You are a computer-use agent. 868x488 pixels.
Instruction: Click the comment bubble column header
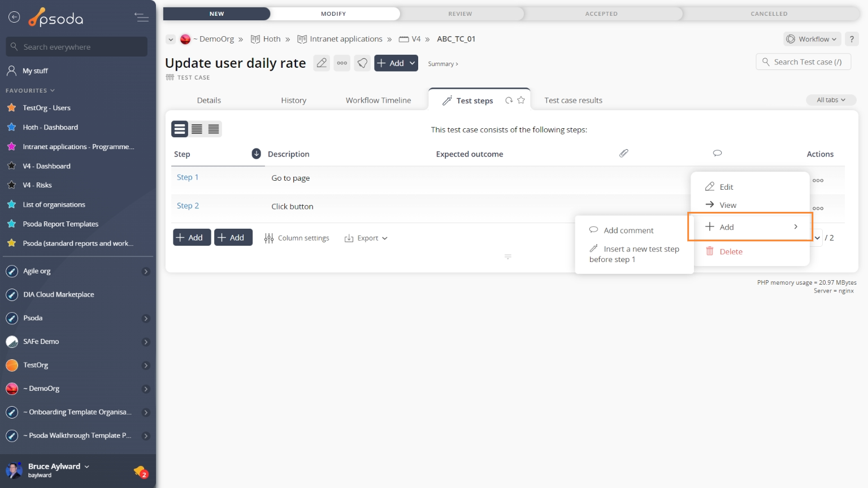pos(717,153)
